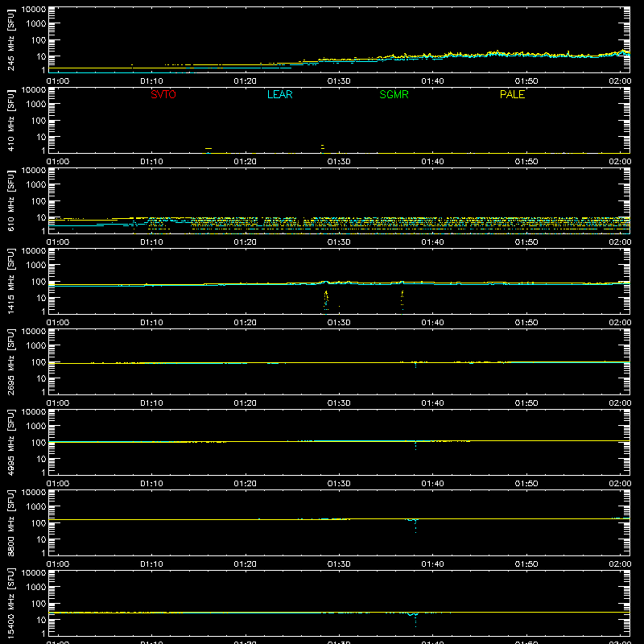Viewport: 644px width, 644px height.
Task: Click the 1415 MHz [SFU] axis title
Action: [x=10, y=281]
